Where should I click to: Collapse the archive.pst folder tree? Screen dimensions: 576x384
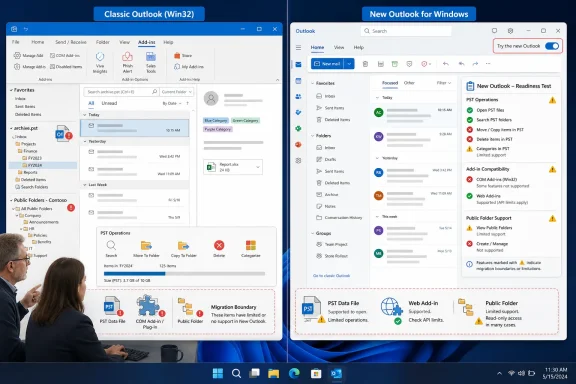[x=11, y=128]
